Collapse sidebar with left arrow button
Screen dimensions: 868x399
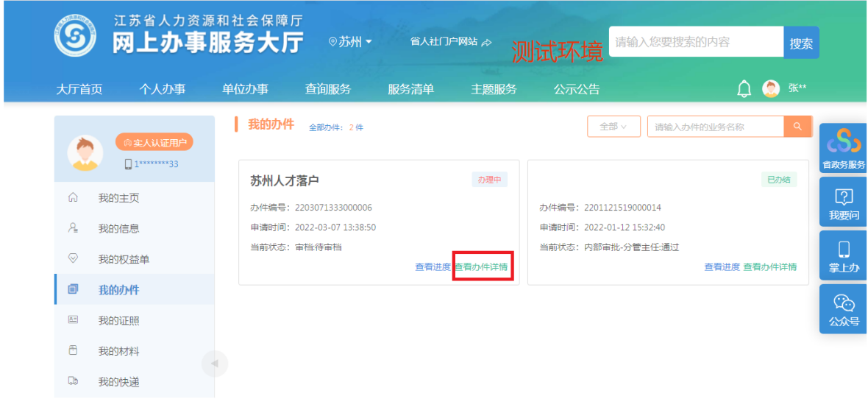pyautogui.click(x=215, y=364)
